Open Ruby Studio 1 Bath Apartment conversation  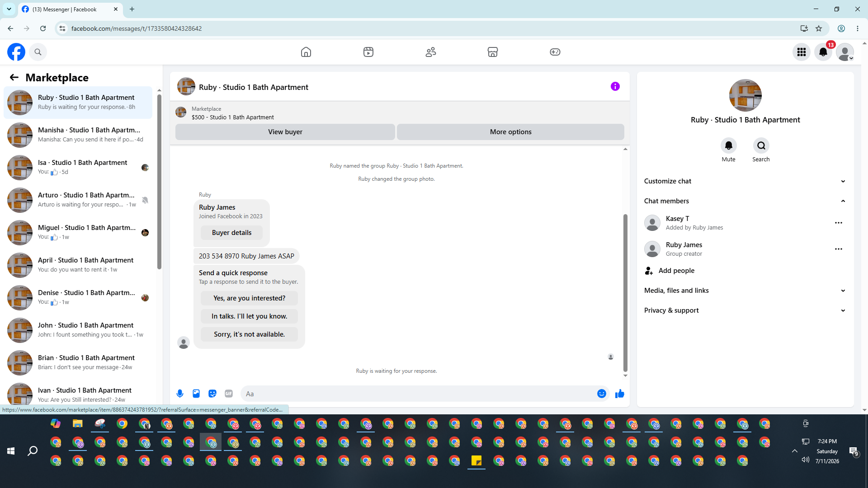tap(78, 103)
